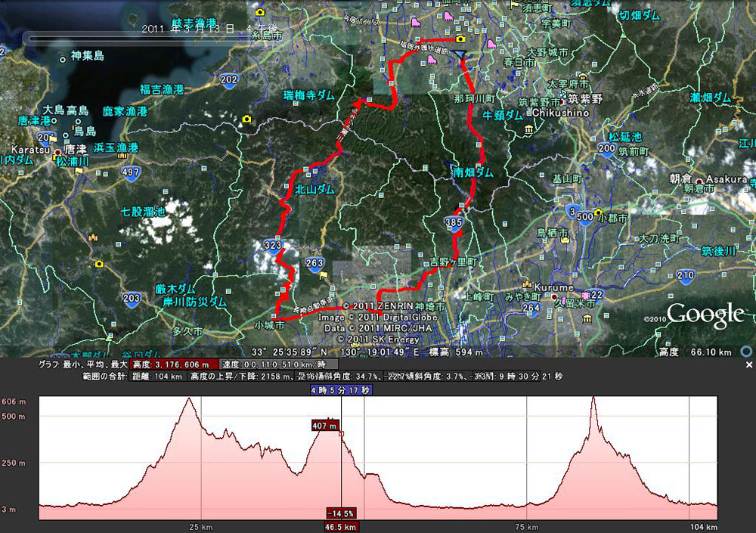The height and width of the screenshot is (533, 756).
Task: Click the Kurume city marker label
Action: point(553,287)
